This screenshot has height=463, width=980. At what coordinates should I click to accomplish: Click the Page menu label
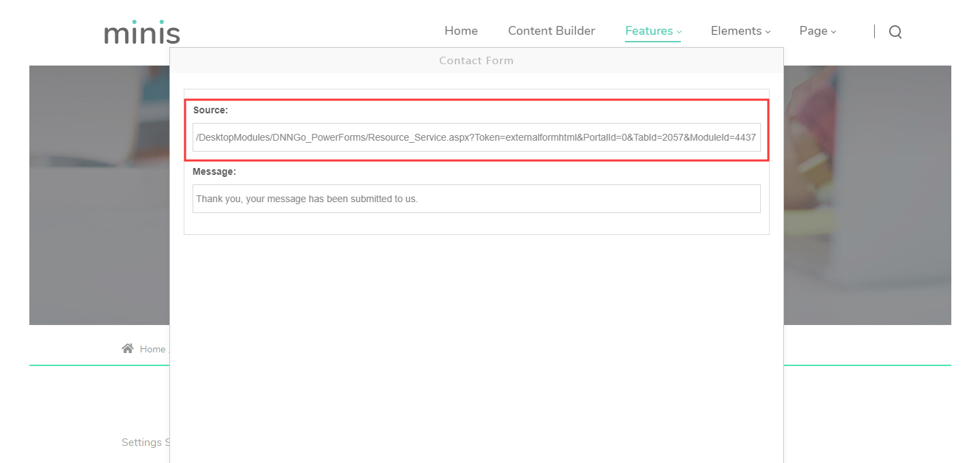pos(813,31)
